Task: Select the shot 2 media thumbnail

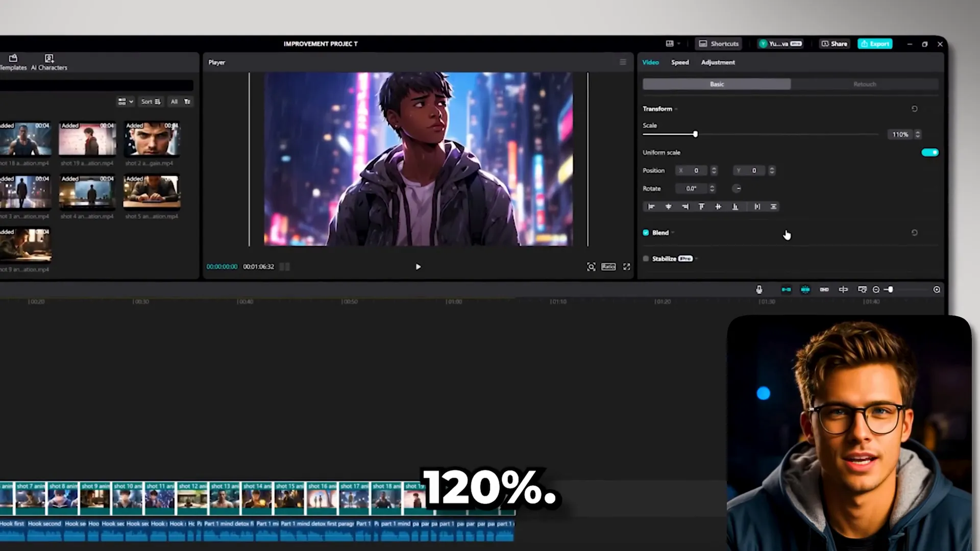Action: pyautogui.click(x=152, y=138)
